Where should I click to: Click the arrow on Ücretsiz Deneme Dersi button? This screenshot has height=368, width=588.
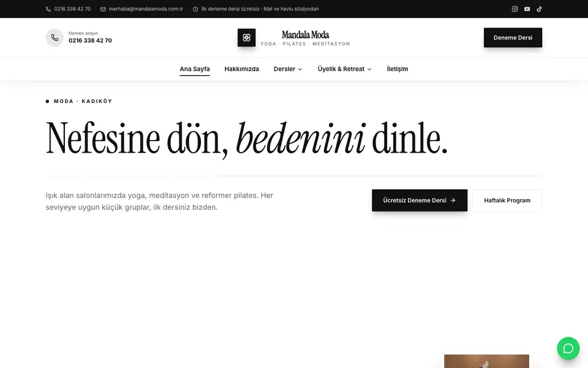453,201
